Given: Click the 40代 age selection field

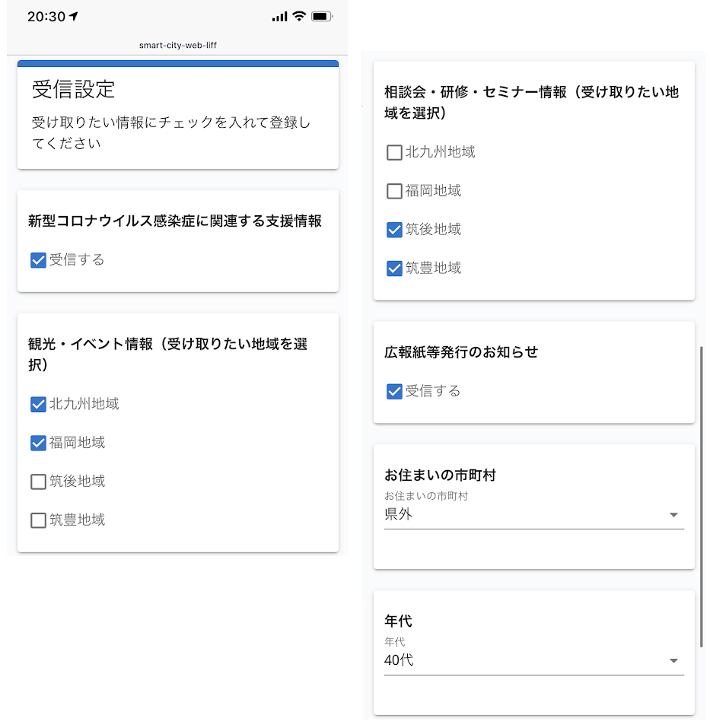Looking at the screenshot, I should point(517,660).
